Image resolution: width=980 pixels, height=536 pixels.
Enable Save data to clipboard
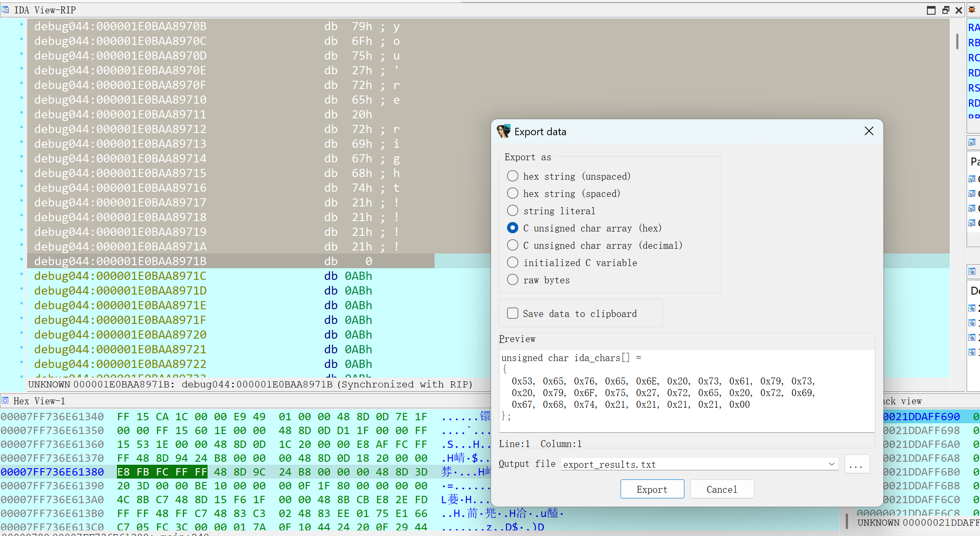click(513, 313)
